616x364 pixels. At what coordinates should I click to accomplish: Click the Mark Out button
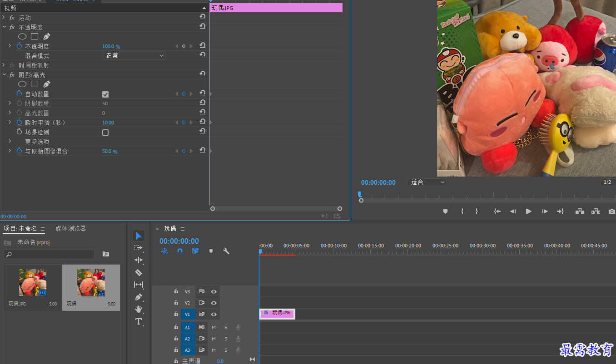click(x=477, y=212)
